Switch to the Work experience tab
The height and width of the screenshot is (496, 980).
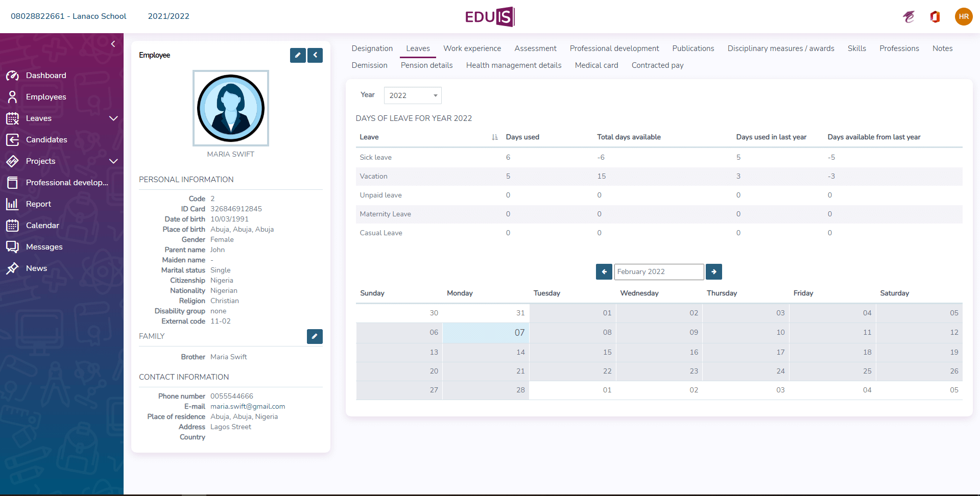(472, 48)
